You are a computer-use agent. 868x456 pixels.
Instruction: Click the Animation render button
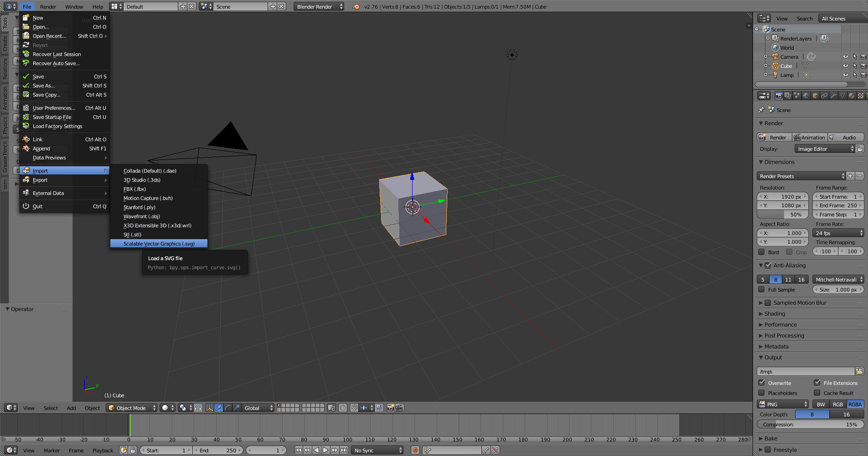[x=810, y=137]
